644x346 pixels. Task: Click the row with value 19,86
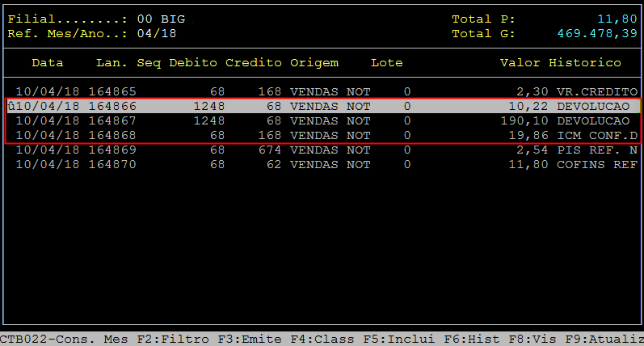[323, 135]
